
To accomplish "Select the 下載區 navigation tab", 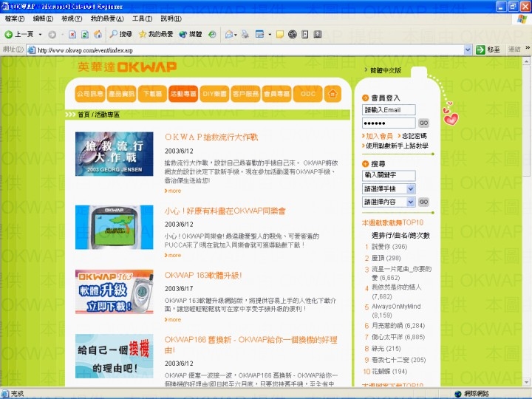I will [152, 94].
